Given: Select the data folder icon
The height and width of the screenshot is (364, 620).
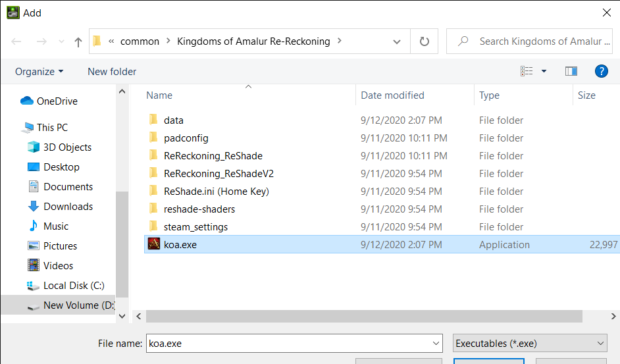Looking at the screenshot, I should point(153,120).
